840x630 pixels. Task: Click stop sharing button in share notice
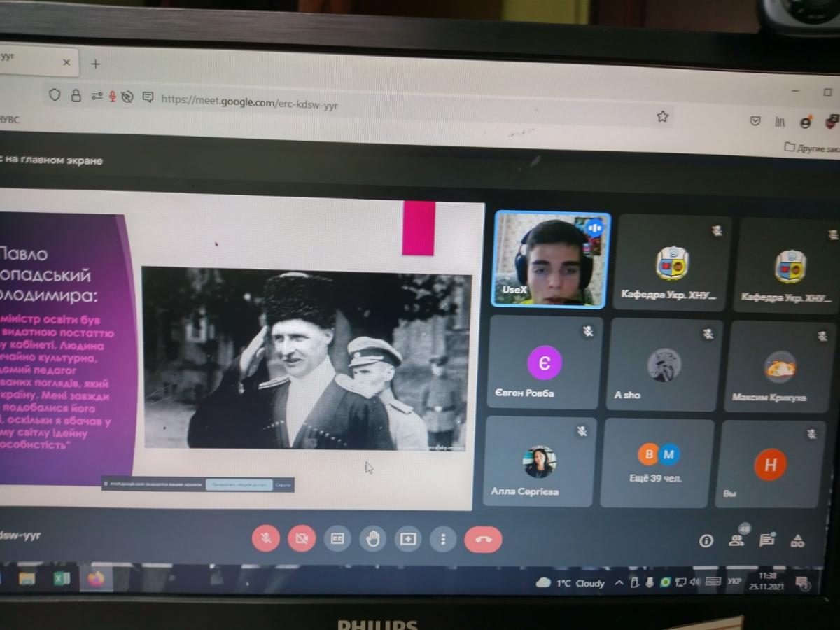(x=239, y=484)
